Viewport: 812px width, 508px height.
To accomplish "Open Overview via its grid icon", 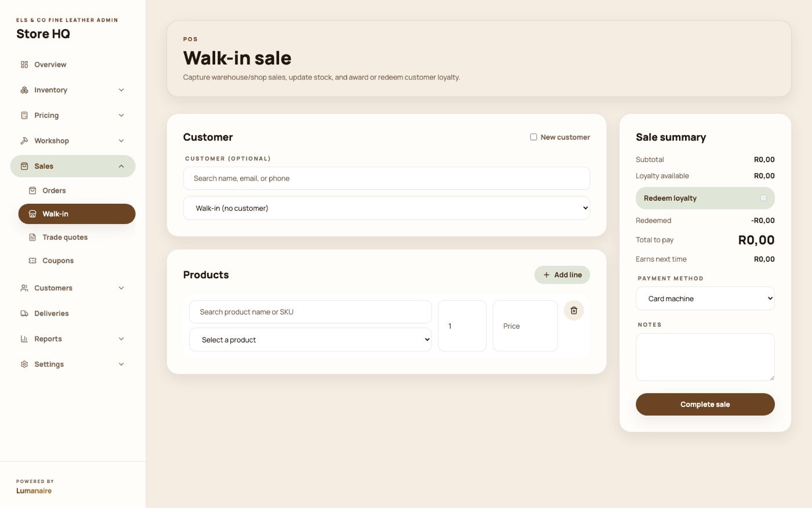I will point(24,64).
